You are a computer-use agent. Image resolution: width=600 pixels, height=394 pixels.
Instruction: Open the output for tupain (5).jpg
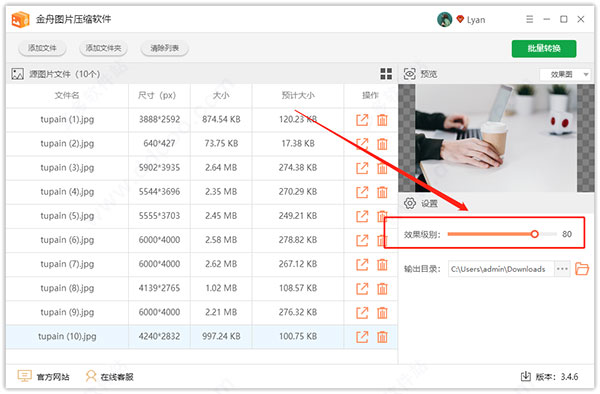pos(362,217)
